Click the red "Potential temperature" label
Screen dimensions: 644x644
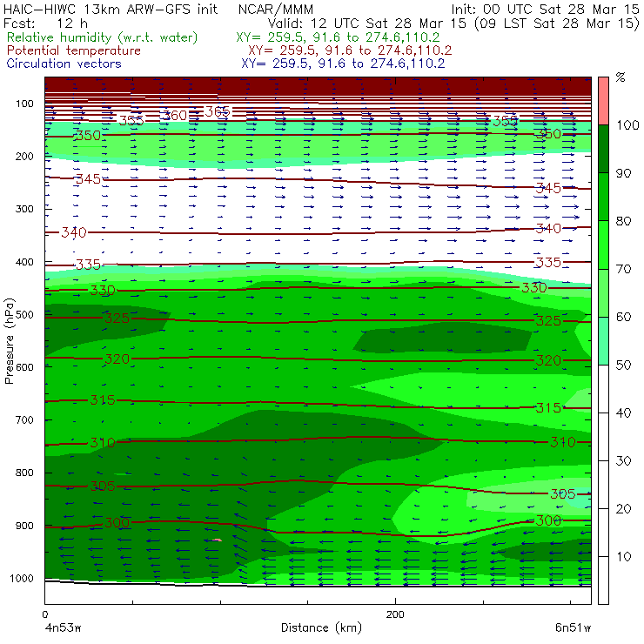pyautogui.click(x=73, y=50)
